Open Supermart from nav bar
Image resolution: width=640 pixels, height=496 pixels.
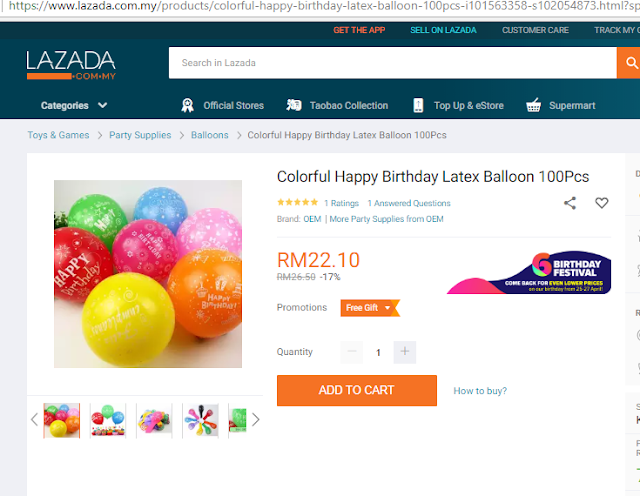[x=560, y=105]
